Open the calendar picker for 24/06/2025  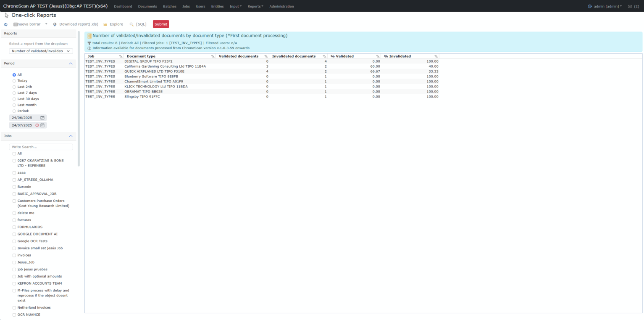tap(42, 118)
